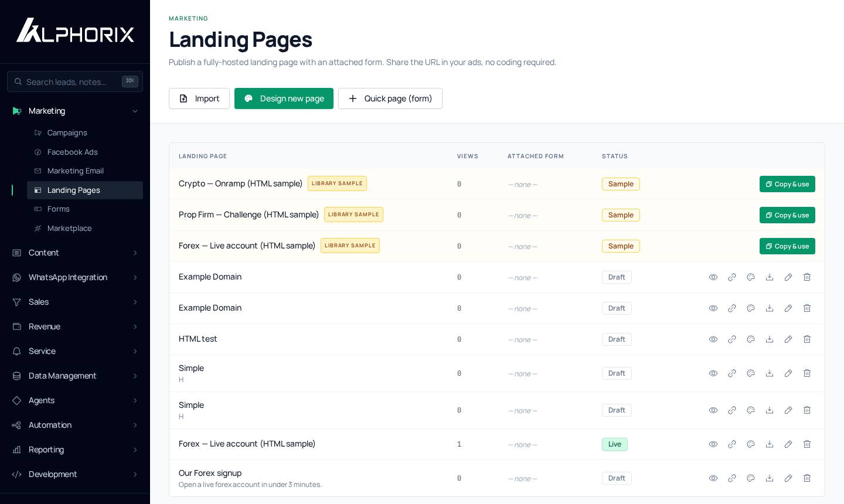
Task: Start designing a new page
Action: coord(284,98)
